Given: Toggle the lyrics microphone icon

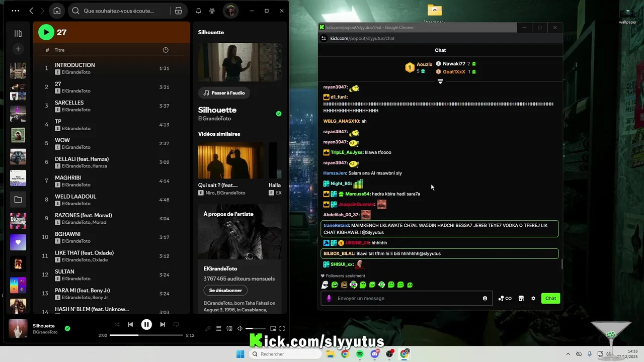Looking at the screenshot, I should pyautogui.click(x=208, y=329).
